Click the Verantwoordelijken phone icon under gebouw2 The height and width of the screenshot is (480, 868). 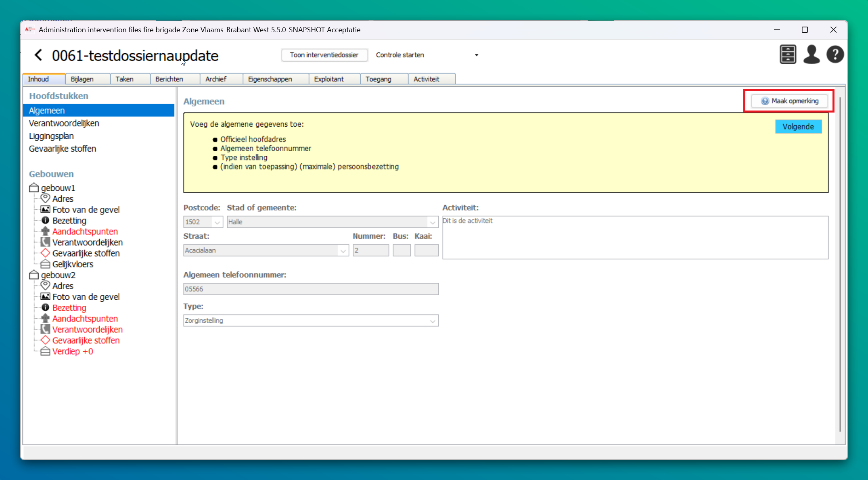pos(45,329)
